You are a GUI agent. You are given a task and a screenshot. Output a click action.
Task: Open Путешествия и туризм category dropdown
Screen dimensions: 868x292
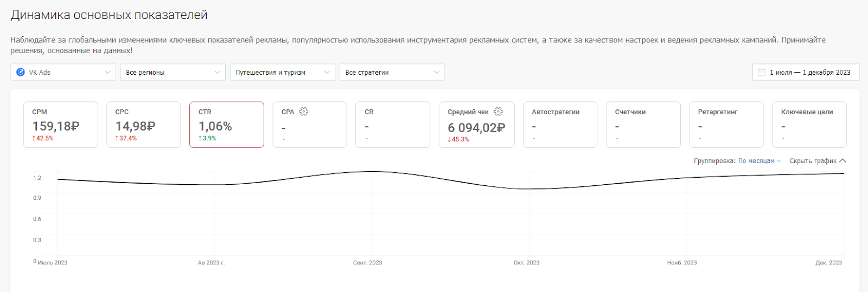click(x=283, y=72)
